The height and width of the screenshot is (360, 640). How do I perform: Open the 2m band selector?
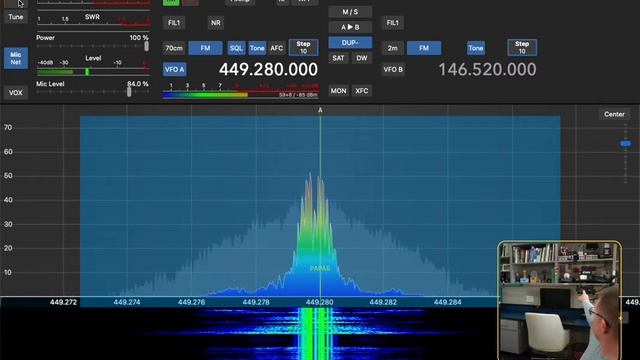pos(393,48)
